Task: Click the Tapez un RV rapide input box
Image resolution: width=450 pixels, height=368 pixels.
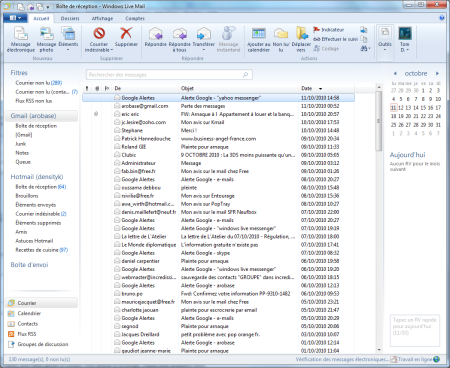Action: point(415,330)
